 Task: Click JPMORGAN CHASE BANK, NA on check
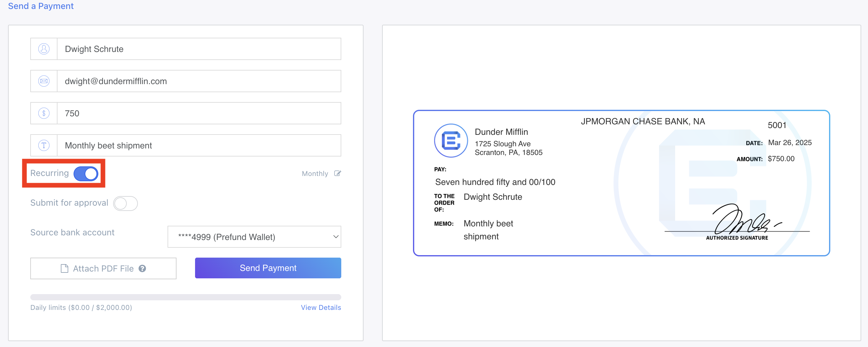point(643,122)
